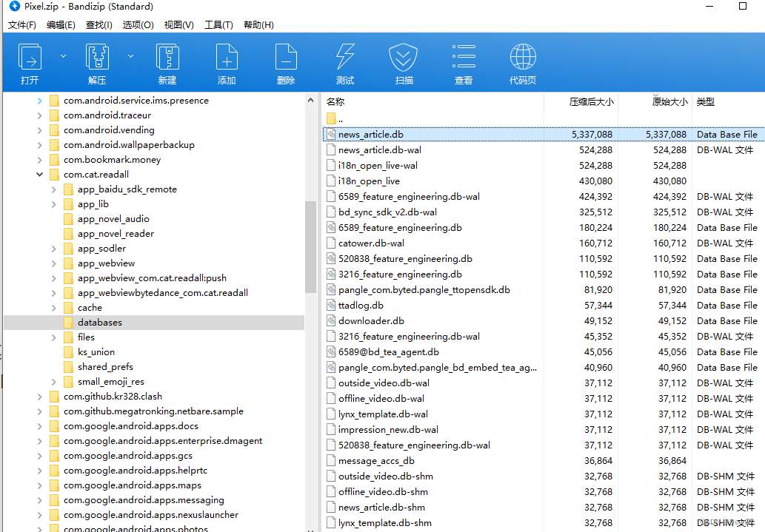This screenshot has height=532, width=765.
Task: Click the ttadlog.db database file icon
Action: pos(331,306)
